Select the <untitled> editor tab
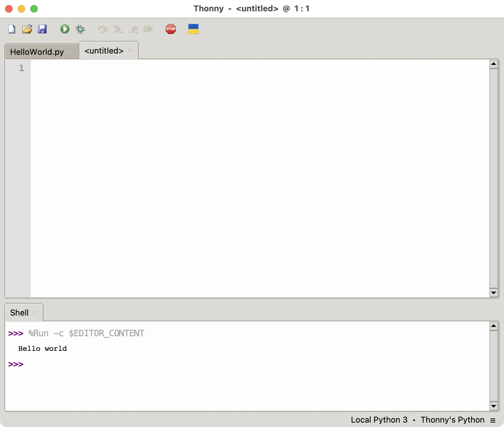 point(104,51)
